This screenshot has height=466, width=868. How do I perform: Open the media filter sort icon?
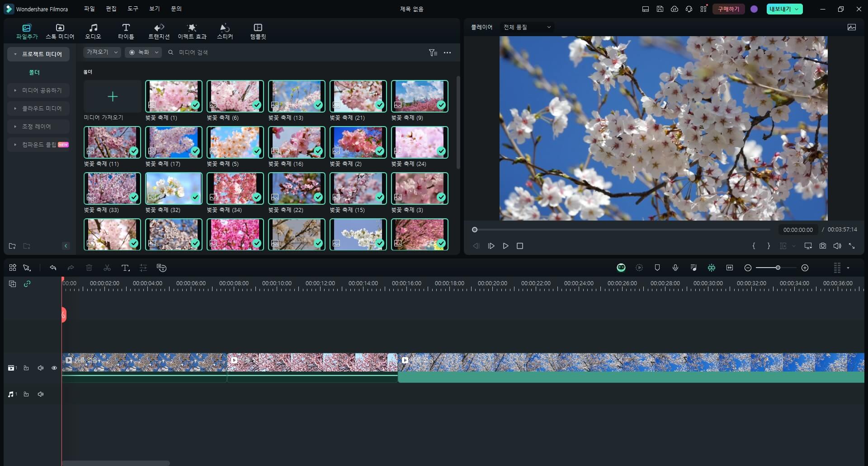point(433,53)
